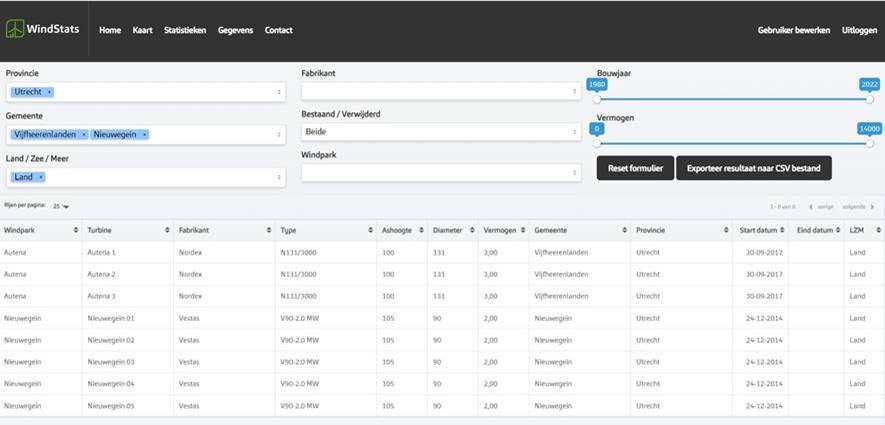The height and width of the screenshot is (425, 885).
Task: Click 24-12-2014 in the Nieuwegein 03 row
Action: click(764, 362)
